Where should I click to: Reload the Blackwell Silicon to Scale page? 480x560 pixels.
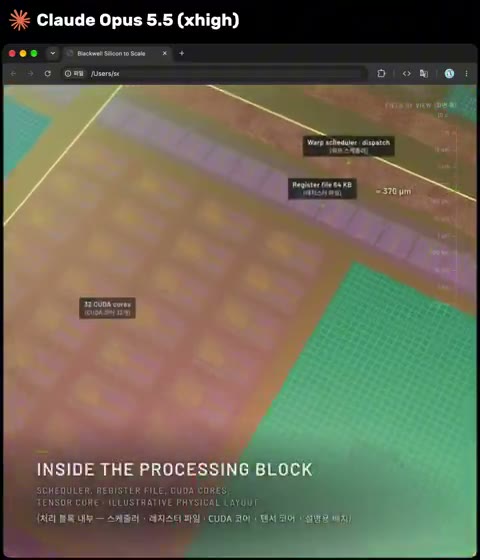click(48, 74)
